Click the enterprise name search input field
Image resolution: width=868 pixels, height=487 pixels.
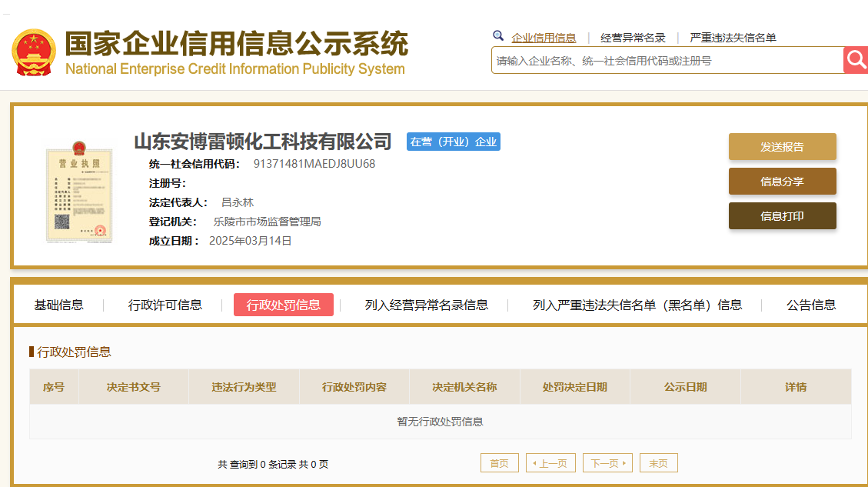667,61
